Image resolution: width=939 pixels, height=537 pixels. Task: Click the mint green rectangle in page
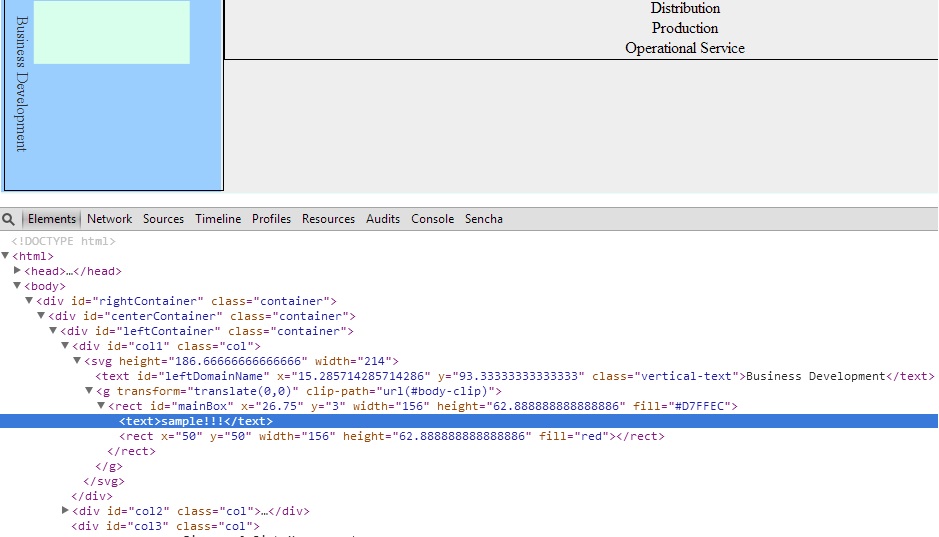tap(112, 32)
